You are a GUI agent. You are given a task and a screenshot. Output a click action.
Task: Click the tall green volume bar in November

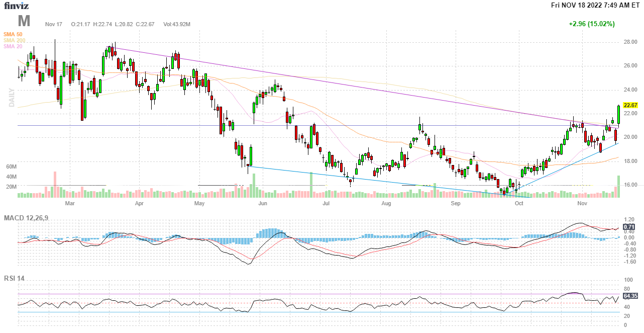(x=618, y=186)
